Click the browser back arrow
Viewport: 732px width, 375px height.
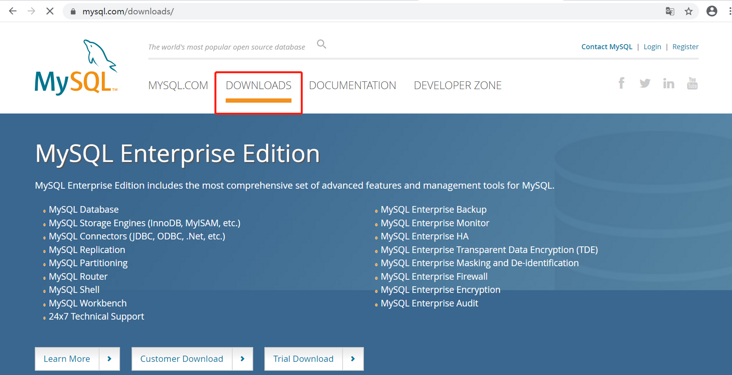click(x=13, y=12)
